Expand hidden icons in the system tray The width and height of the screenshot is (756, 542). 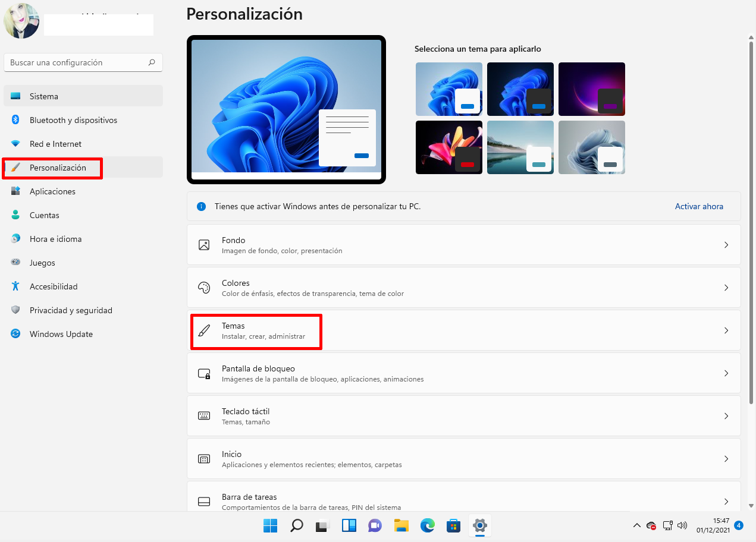(636, 525)
